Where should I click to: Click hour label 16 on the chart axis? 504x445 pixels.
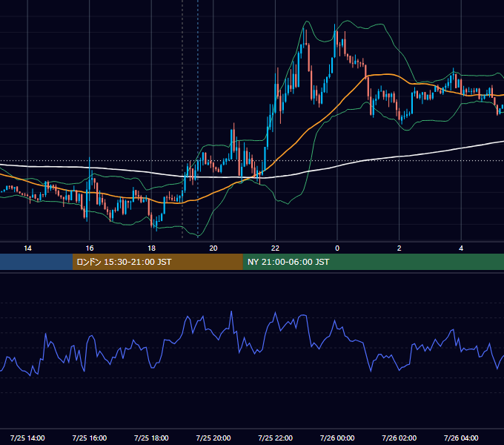coord(90,248)
